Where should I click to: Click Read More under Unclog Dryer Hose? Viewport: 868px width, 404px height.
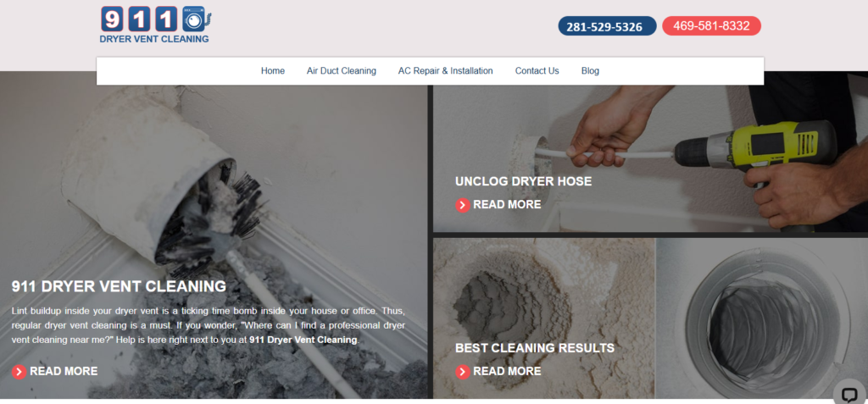[507, 205]
